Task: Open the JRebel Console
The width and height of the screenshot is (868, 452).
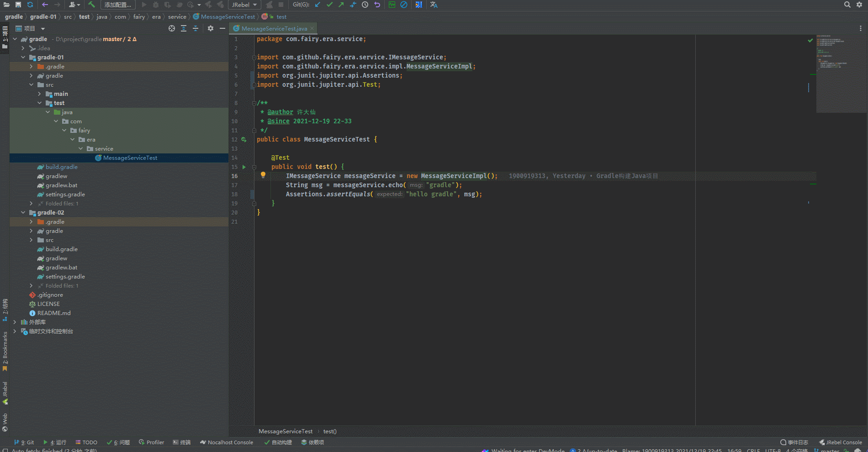Action: click(x=841, y=442)
